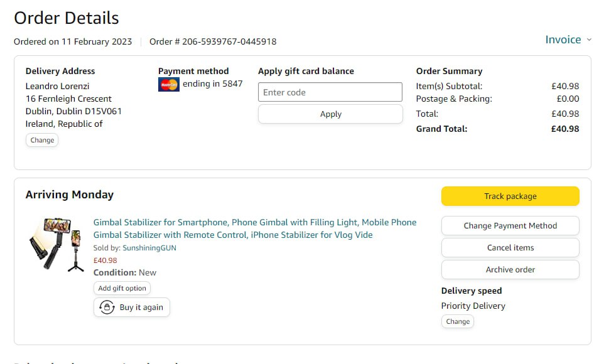Click the Order Details heading
The height and width of the screenshot is (364, 599).
(x=67, y=18)
